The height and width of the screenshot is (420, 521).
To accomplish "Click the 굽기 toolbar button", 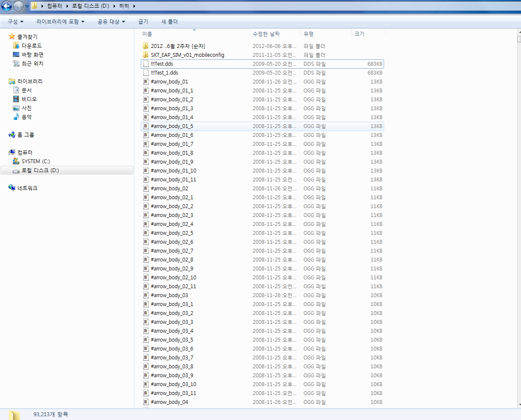I will (143, 22).
